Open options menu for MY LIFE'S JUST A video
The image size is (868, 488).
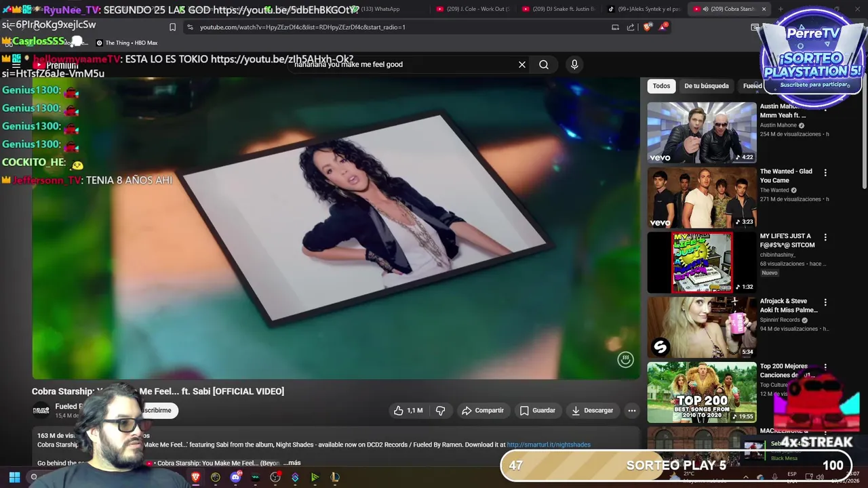pos(825,238)
